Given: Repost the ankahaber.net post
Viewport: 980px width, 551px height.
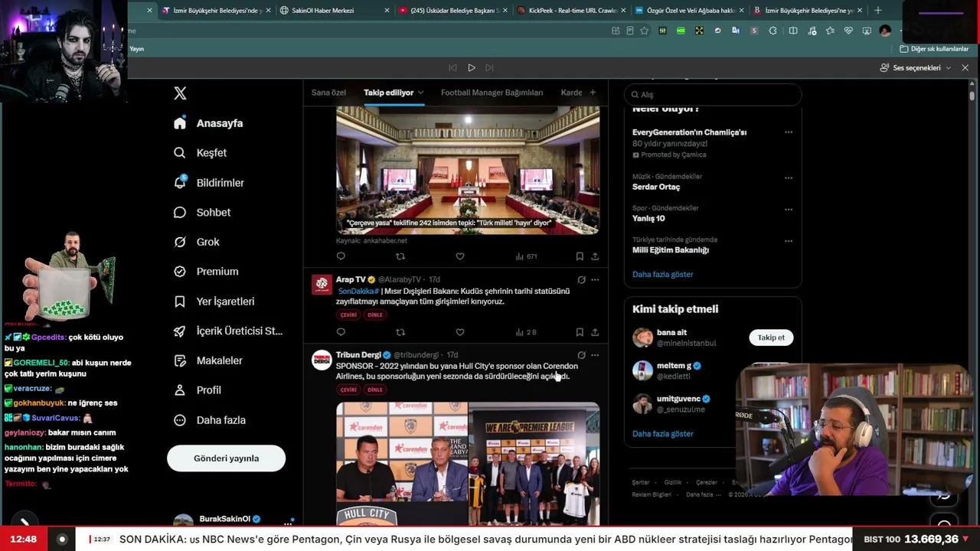Looking at the screenshot, I should tap(400, 256).
